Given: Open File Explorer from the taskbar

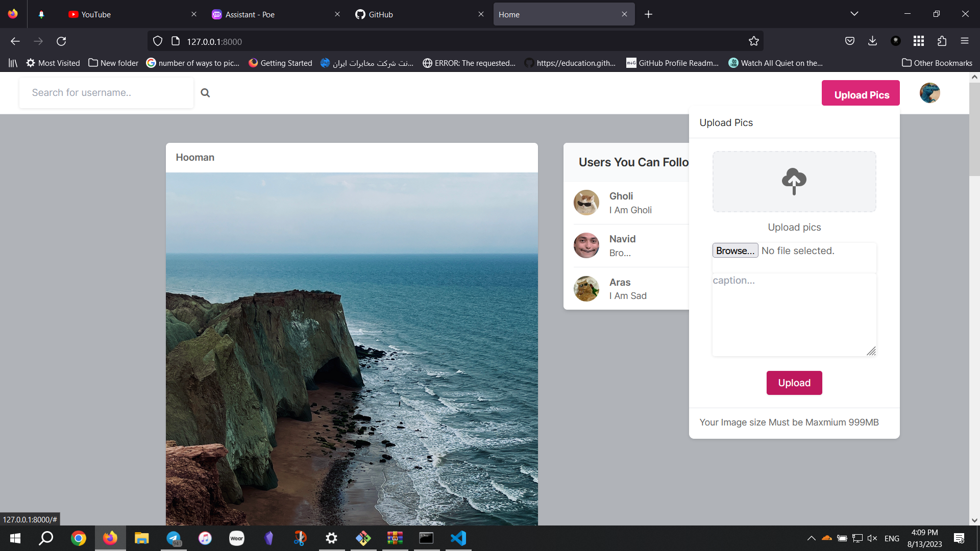Looking at the screenshot, I should click(x=141, y=538).
